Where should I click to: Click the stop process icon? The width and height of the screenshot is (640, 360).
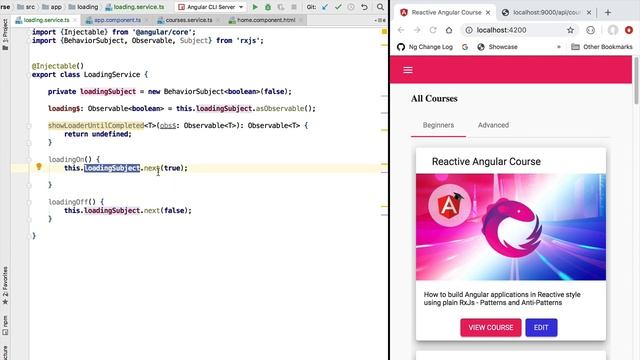pos(294,7)
